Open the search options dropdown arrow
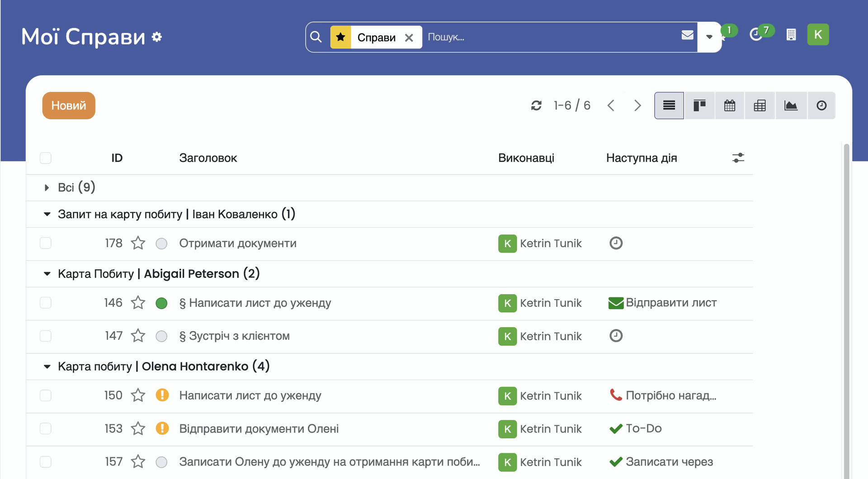This screenshot has height=479, width=868. tap(709, 37)
